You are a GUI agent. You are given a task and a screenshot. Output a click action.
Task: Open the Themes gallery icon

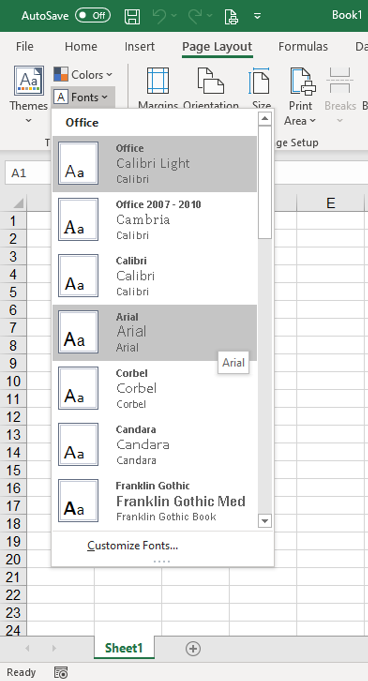coord(29,81)
